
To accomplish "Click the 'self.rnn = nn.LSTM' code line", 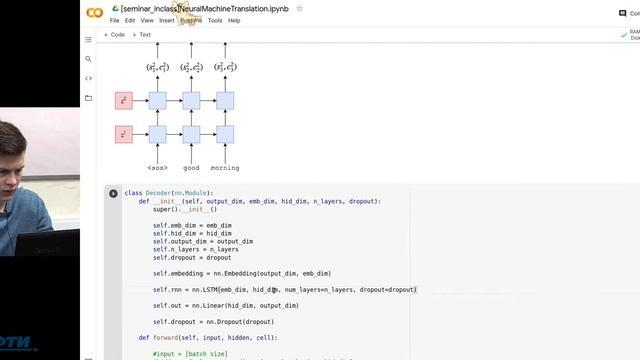I will point(285,290).
